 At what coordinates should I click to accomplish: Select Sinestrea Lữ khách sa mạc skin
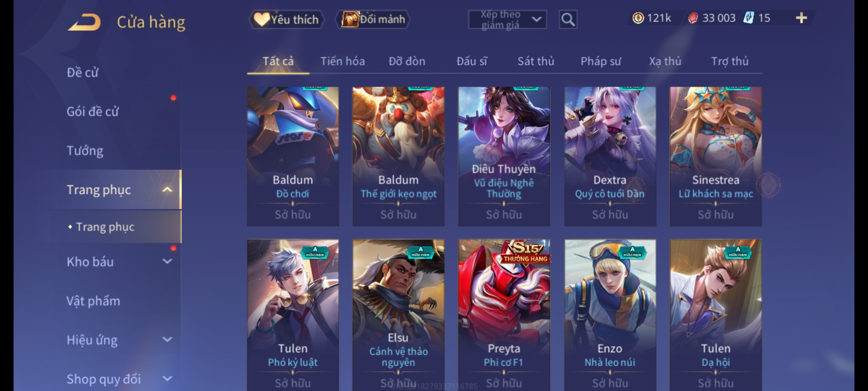(x=716, y=156)
